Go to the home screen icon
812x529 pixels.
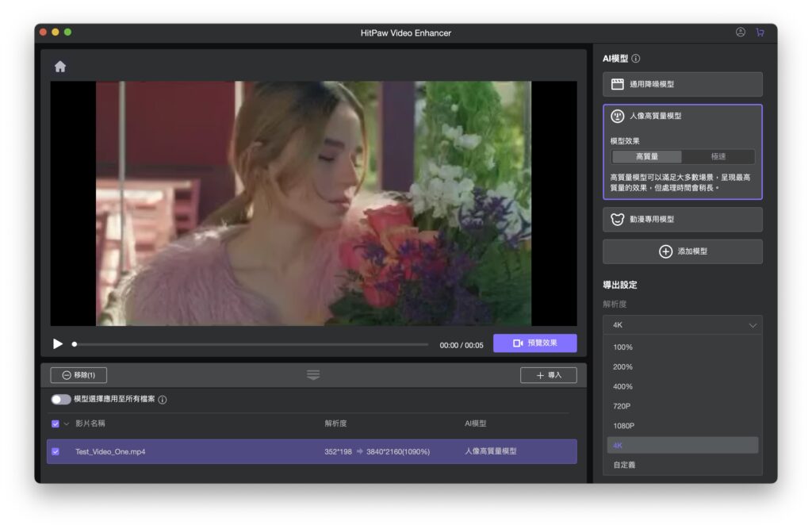pyautogui.click(x=60, y=67)
